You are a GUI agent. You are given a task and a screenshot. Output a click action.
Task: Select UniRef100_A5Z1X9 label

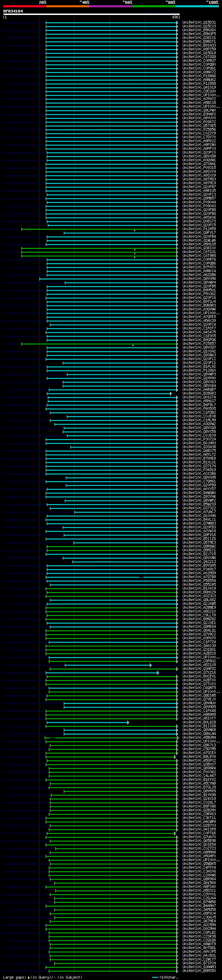(x=199, y=665)
